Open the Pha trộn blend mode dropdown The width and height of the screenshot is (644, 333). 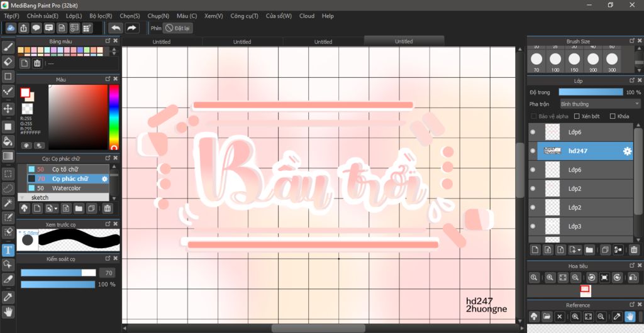point(600,104)
